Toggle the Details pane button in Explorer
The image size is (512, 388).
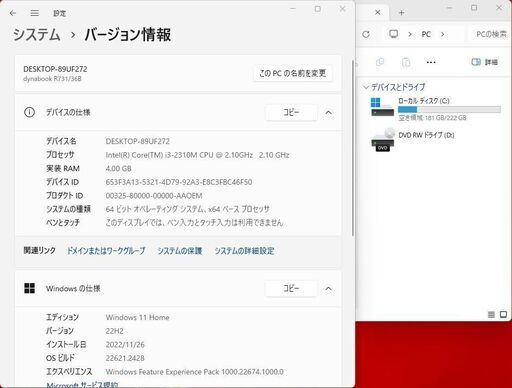click(x=485, y=62)
